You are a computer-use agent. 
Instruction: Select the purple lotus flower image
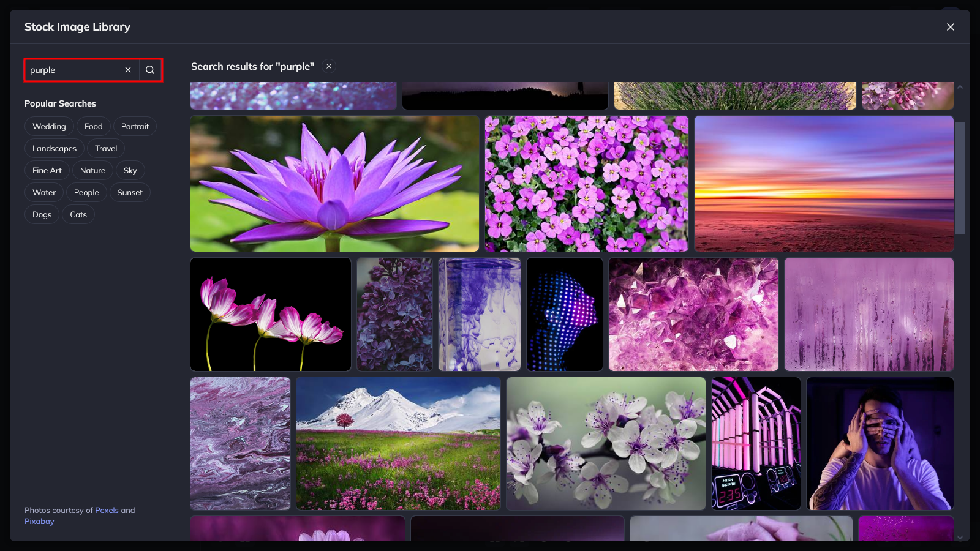pos(334,183)
